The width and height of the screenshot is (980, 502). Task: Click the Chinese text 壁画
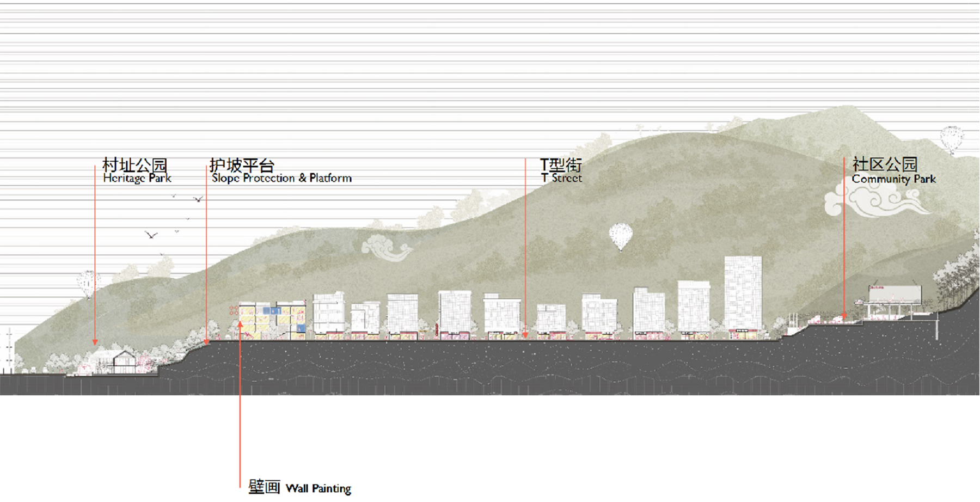[x=264, y=487]
